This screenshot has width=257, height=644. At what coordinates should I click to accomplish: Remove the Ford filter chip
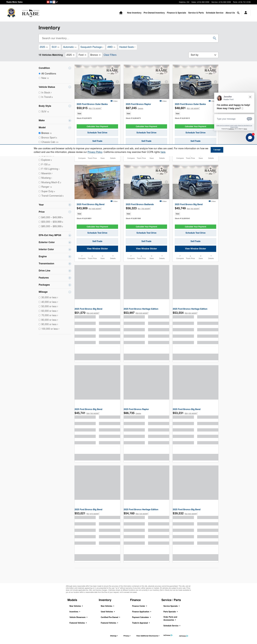(85, 55)
